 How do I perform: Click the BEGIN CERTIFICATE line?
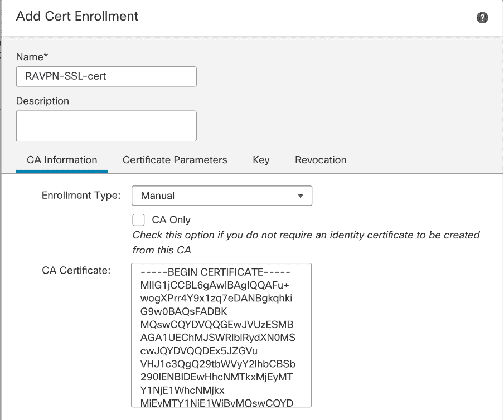coord(215,272)
